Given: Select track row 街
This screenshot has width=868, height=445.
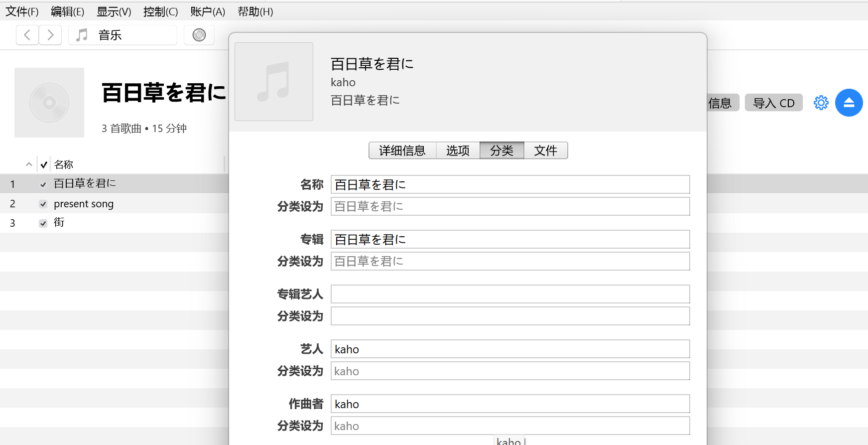Looking at the screenshot, I should [x=115, y=223].
